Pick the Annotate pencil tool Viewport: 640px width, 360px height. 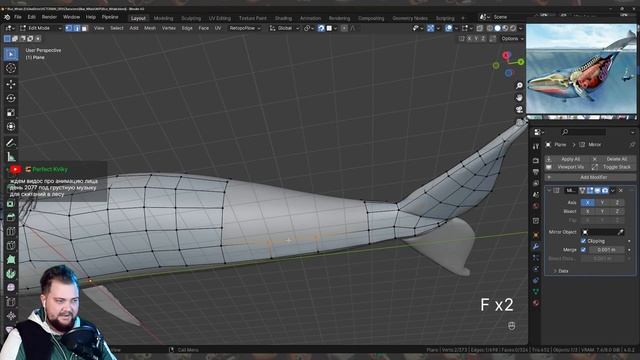(x=11, y=143)
